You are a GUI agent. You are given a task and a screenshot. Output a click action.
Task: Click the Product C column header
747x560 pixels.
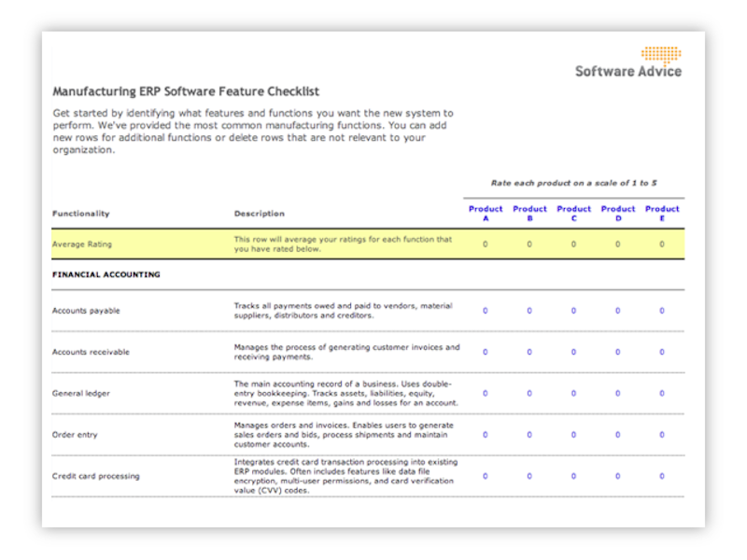573,213
